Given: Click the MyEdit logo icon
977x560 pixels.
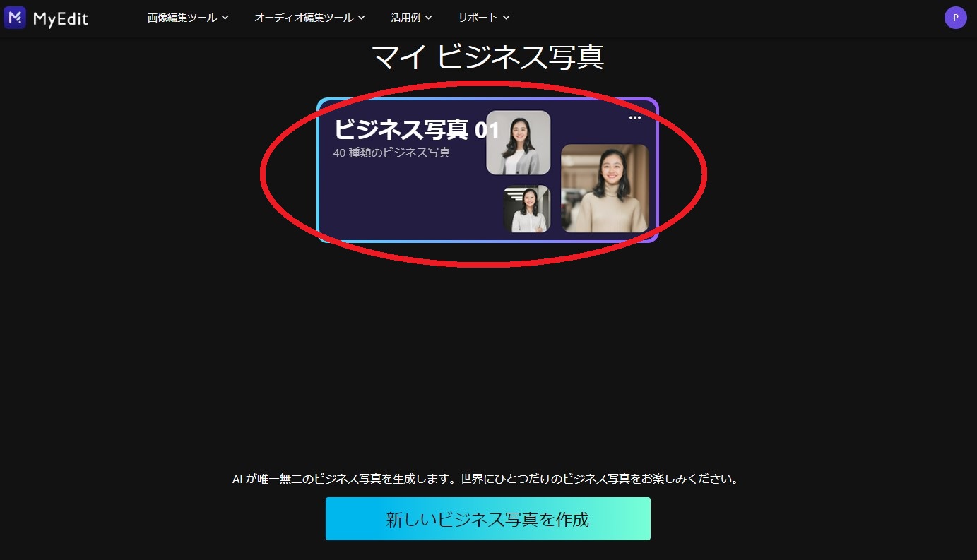Looking at the screenshot, I should (x=15, y=18).
